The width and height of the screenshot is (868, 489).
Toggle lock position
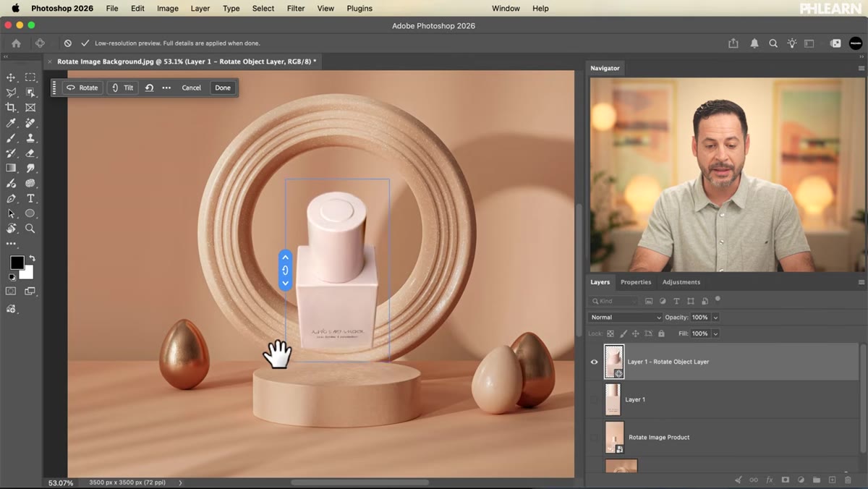pos(635,333)
